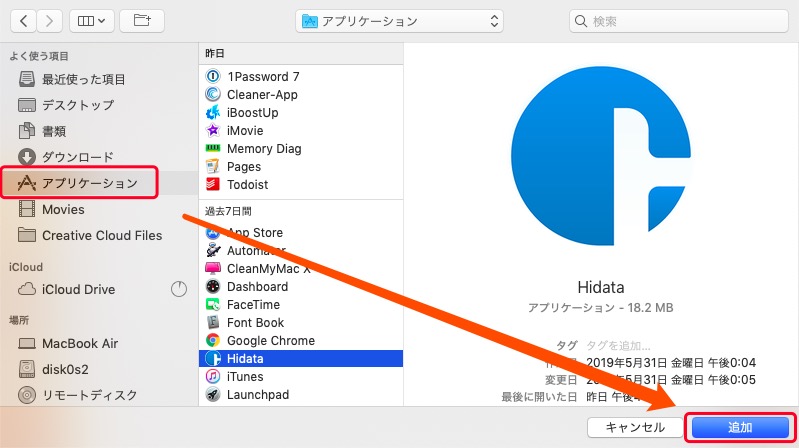Open the column view options dropdown
Viewport: 799px width, 448px height.
coord(92,21)
